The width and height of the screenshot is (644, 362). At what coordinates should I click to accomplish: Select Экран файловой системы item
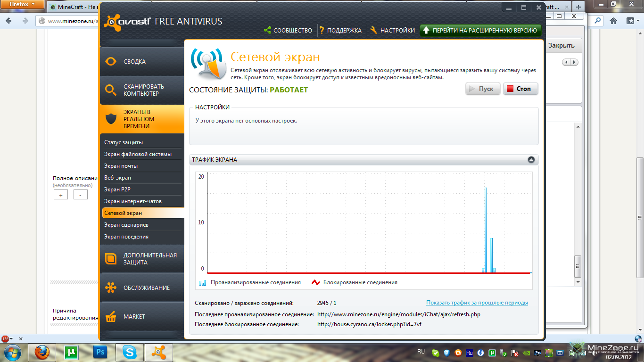(x=138, y=154)
